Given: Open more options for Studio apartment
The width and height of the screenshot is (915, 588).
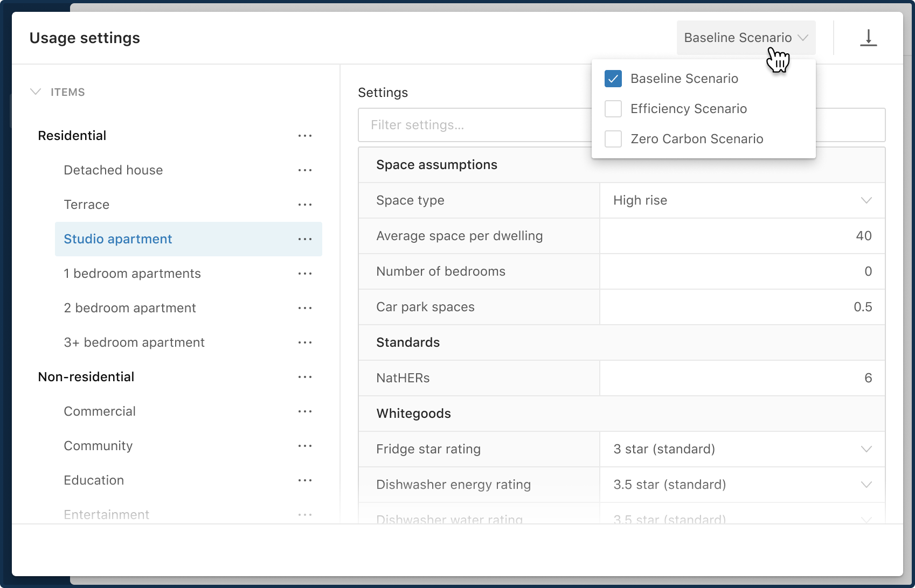Looking at the screenshot, I should click(x=305, y=239).
